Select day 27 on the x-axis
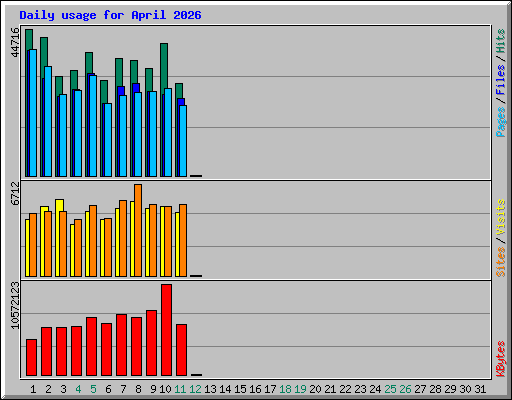This screenshot has height=400, width=512. pyautogui.click(x=420, y=389)
